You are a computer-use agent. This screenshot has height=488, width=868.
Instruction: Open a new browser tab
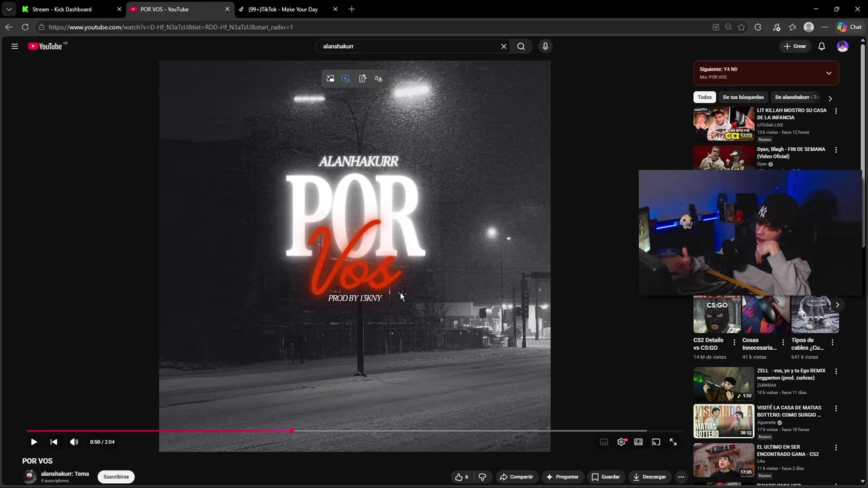click(x=351, y=9)
